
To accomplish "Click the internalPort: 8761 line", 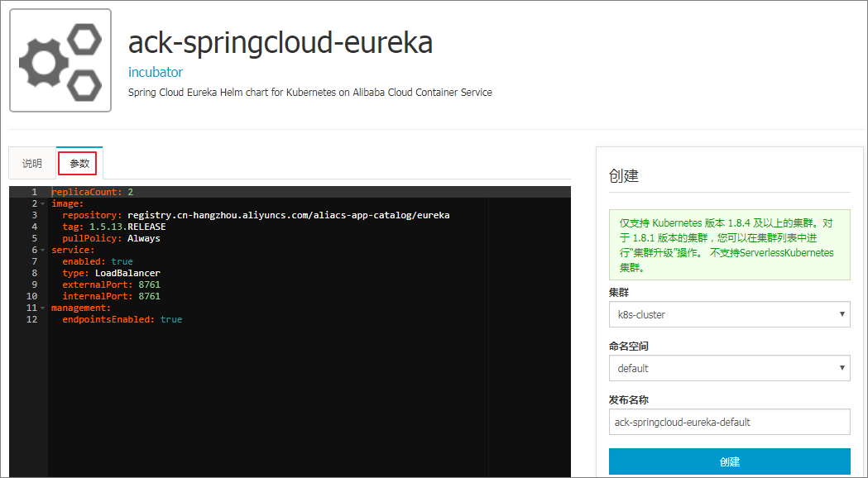I will pos(111,297).
